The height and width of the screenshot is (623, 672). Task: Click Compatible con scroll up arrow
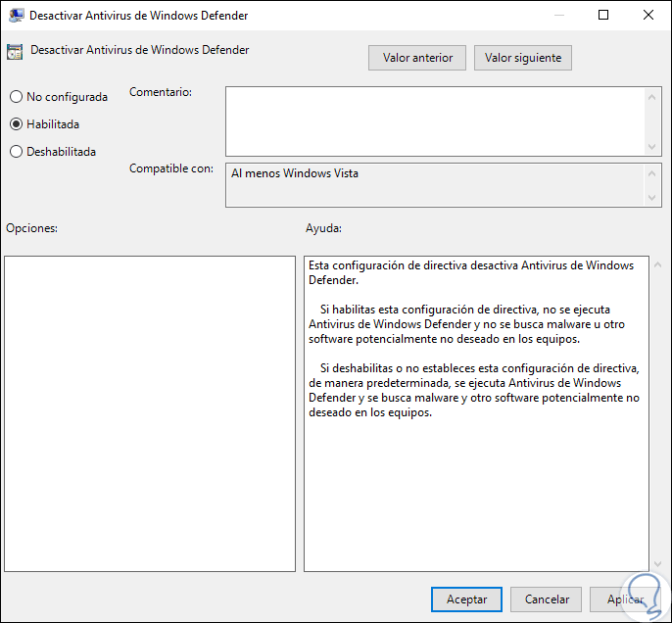pyautogui.click(x=651, y=173)
